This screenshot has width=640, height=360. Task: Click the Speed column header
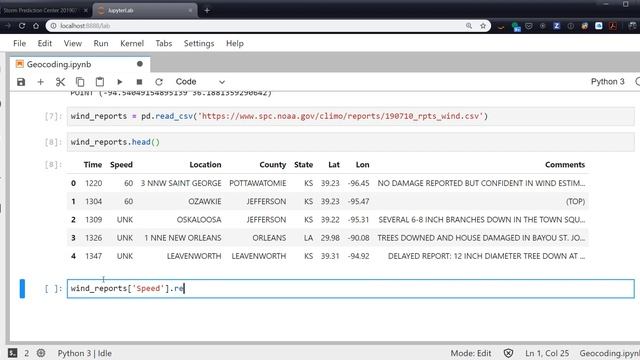(x=121, y=164)
